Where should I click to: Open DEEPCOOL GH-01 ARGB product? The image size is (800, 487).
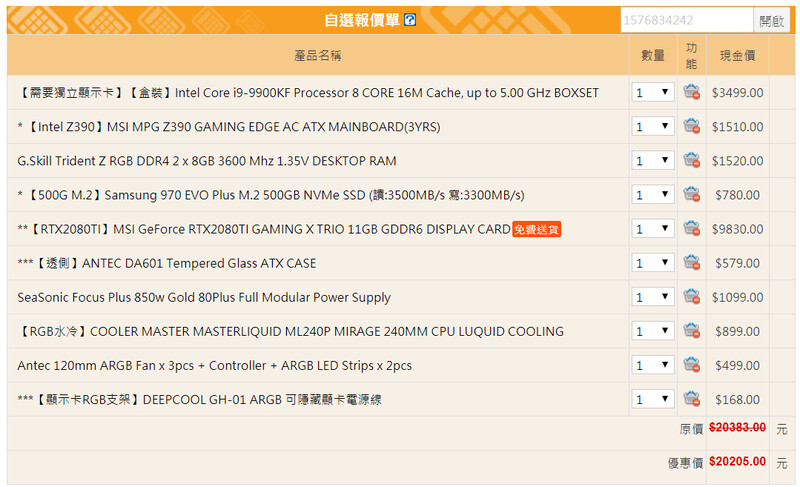(199, 400)
